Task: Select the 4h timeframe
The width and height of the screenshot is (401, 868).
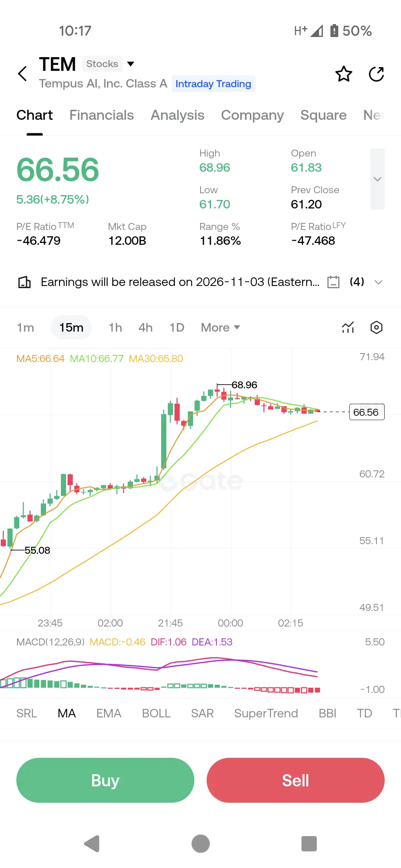Action: (146, 328)
